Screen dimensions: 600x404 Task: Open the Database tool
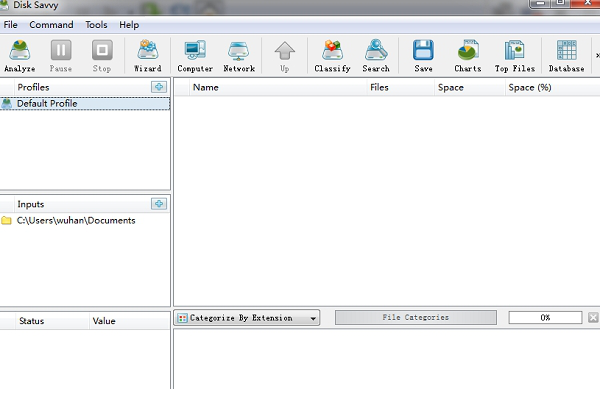click(566, 56)
